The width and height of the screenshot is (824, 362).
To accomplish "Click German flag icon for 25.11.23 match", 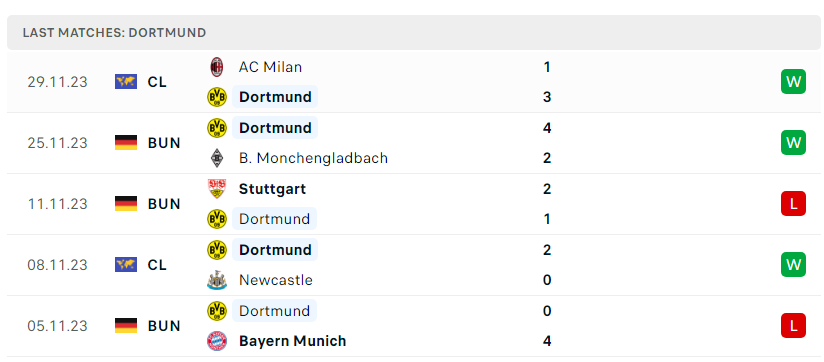I will (x=126, y=143).
